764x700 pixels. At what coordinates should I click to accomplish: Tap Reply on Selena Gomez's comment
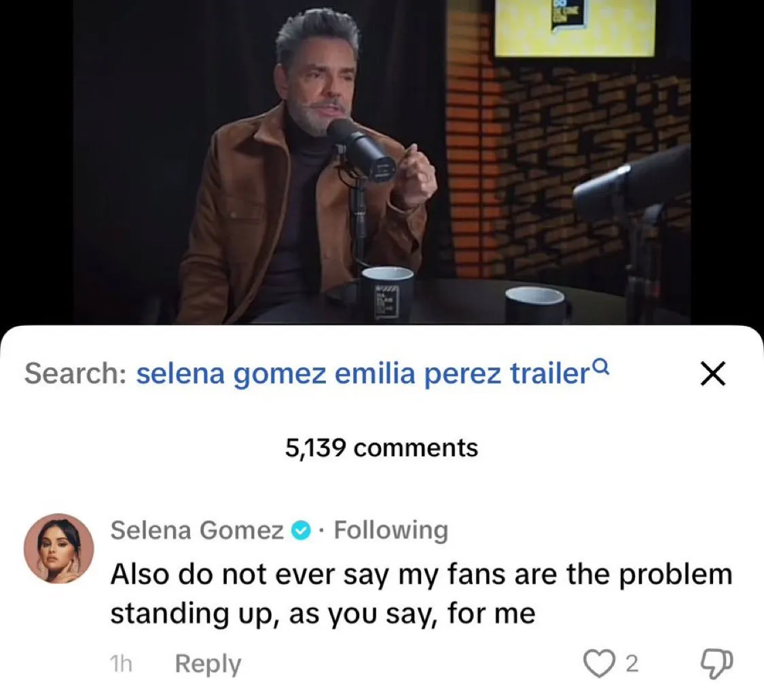(x=208, y=664)
